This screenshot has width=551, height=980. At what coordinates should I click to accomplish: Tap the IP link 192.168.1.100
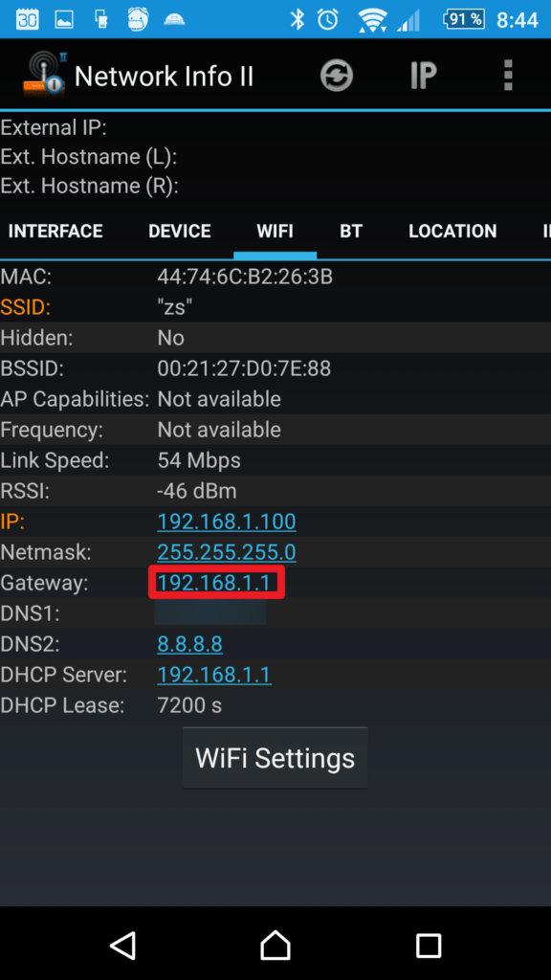[x=227, y=522]
